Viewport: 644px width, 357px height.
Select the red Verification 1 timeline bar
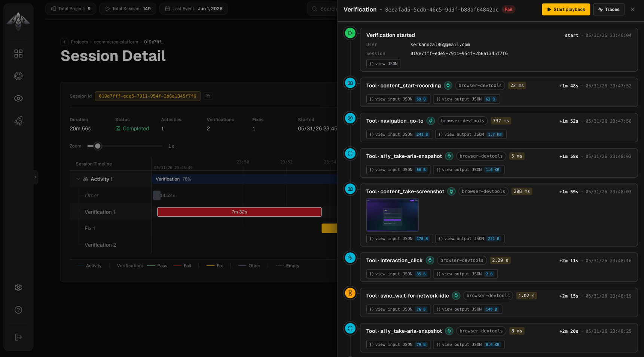239,212
